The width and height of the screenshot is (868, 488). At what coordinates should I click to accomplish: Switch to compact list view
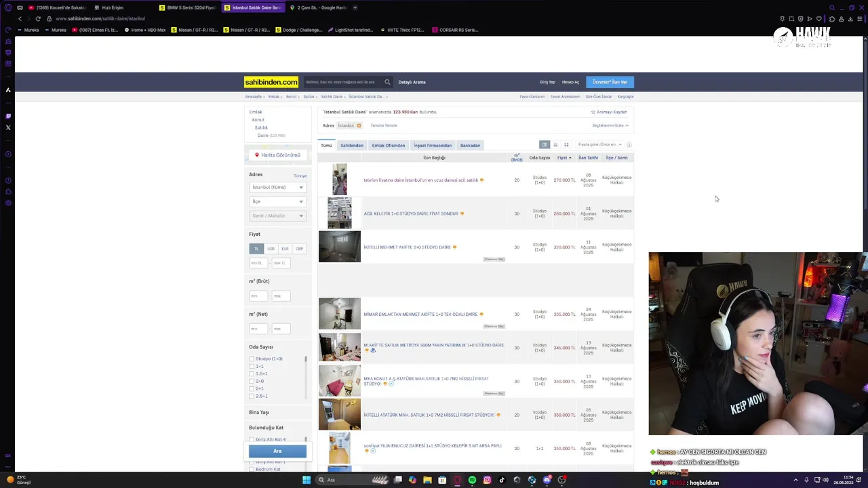click(x=555, y=144)
